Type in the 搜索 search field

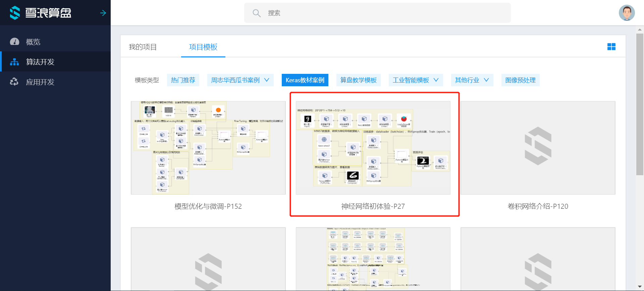click(x=386, y=13)
